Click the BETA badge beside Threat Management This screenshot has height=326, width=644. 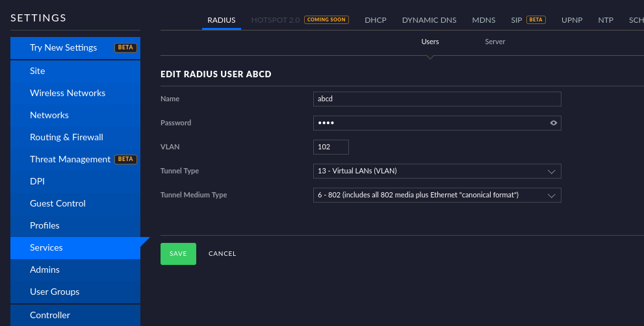point(125,159)
